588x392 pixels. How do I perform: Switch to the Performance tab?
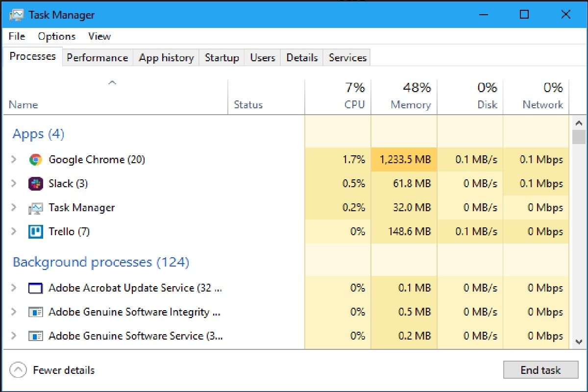(x=97, y=57)
